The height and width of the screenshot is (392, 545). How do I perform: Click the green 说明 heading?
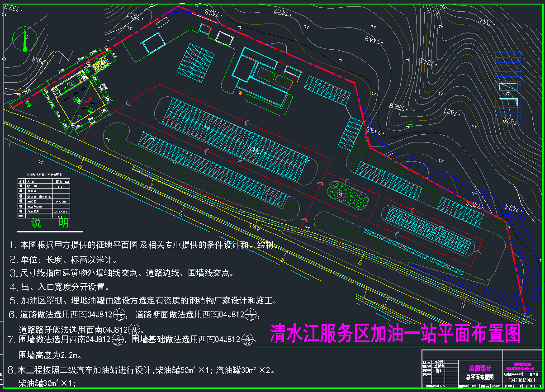coord(50,223)
